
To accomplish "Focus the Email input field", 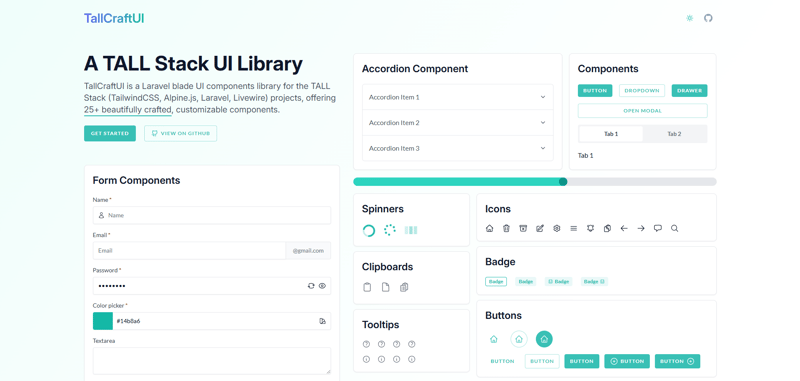I will tap(189, 251).
